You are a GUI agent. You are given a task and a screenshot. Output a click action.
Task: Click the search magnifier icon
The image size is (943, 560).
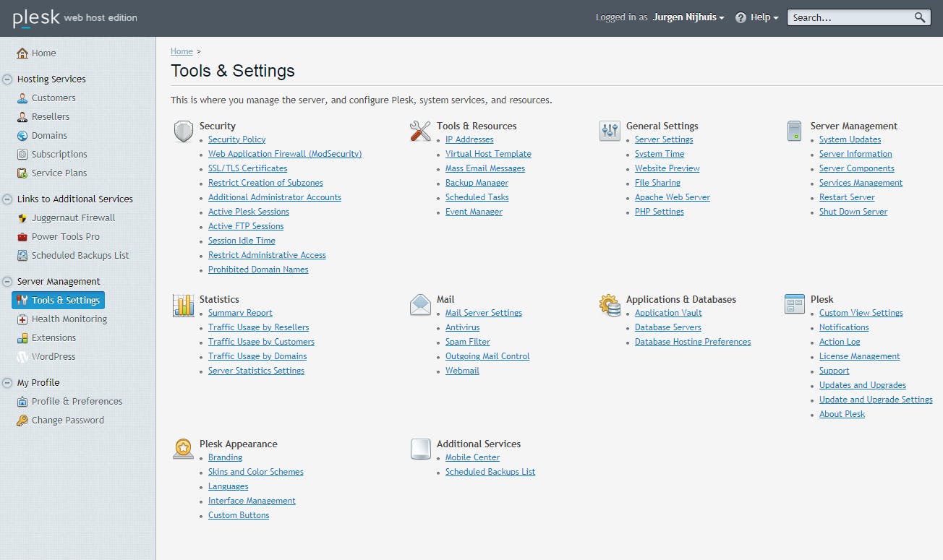tap(919, 17)
